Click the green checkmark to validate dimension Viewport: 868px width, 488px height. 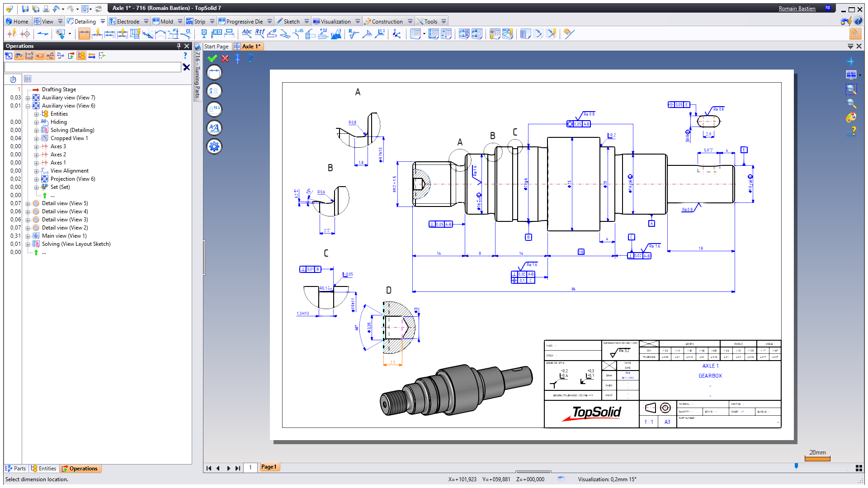tap(212, 58)
